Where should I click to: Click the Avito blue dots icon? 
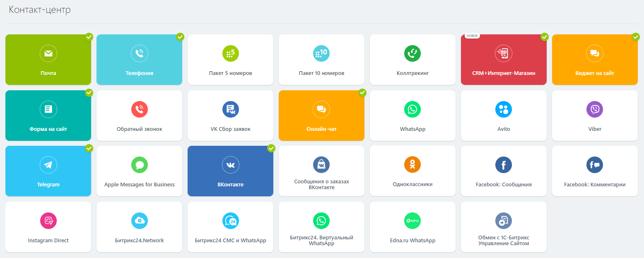pyautogui.click(x=504, y=109)
